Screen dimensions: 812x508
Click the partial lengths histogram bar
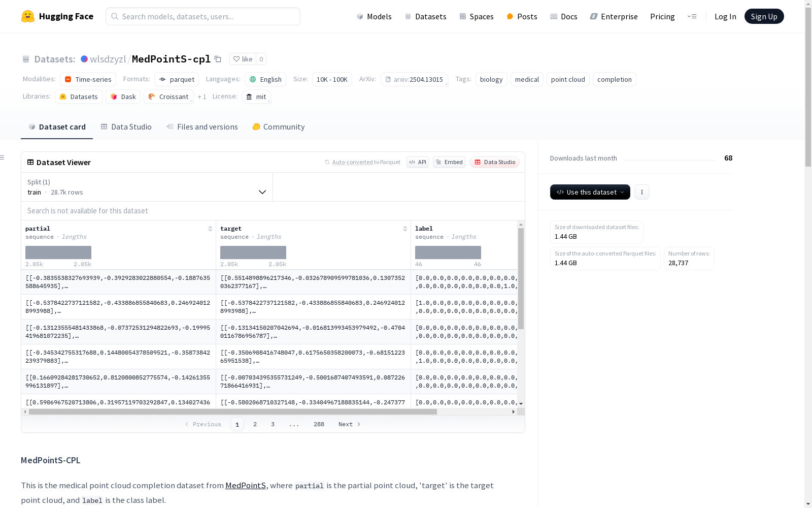click(58, 252)
